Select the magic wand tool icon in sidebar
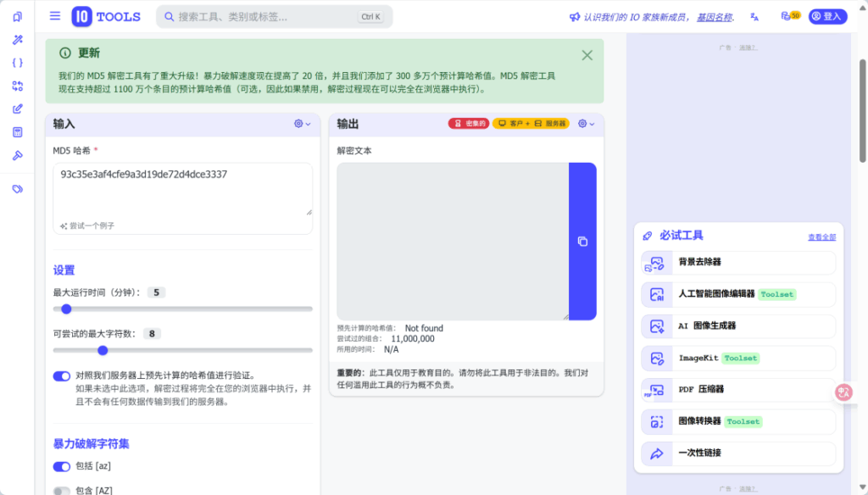This screenshot has width=868, height=495. [x=19, y=40]
